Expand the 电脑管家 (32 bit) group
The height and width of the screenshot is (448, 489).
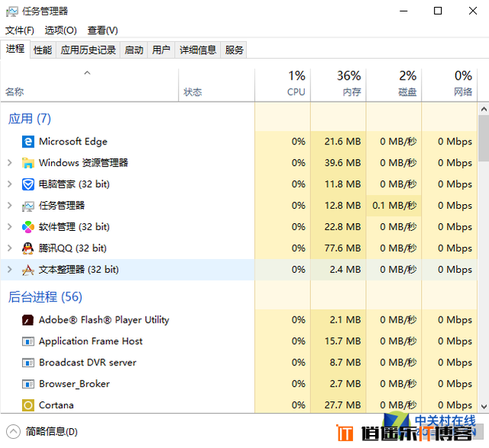coord(10,183)
